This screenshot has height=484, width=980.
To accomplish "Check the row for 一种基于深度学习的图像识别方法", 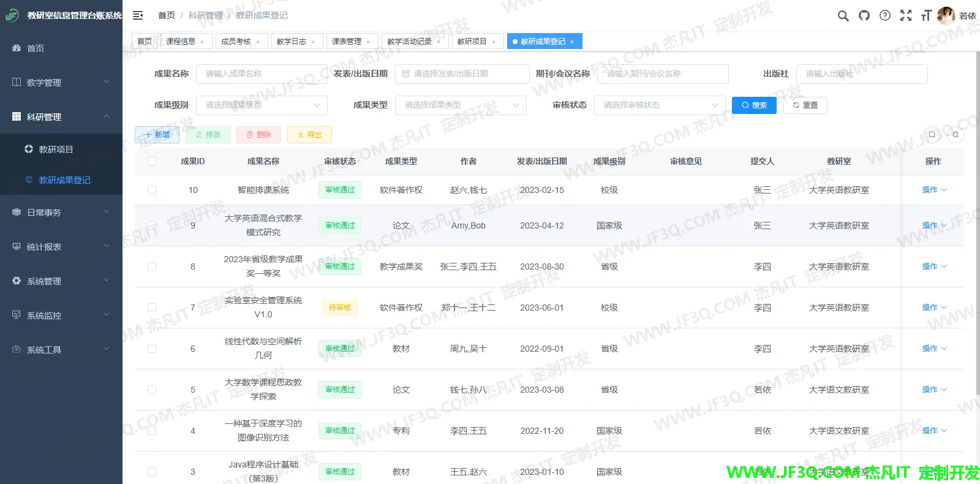I will (x=152, y=431).
